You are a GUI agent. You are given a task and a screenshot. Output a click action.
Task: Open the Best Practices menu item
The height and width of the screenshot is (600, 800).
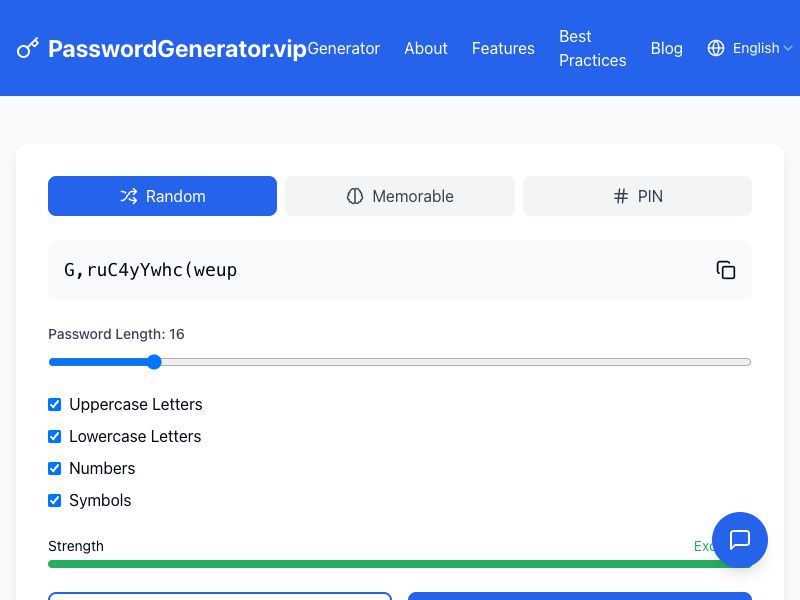tap(592, 48)
